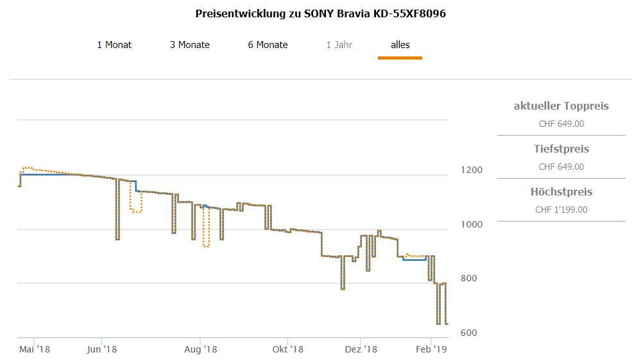Click the Aug '18 x-axis label

point(200,349)
